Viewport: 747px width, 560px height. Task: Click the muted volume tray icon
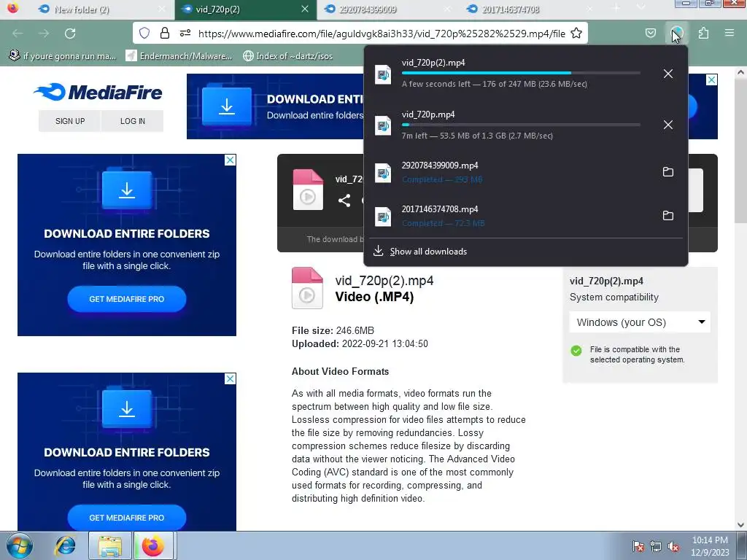673,546
